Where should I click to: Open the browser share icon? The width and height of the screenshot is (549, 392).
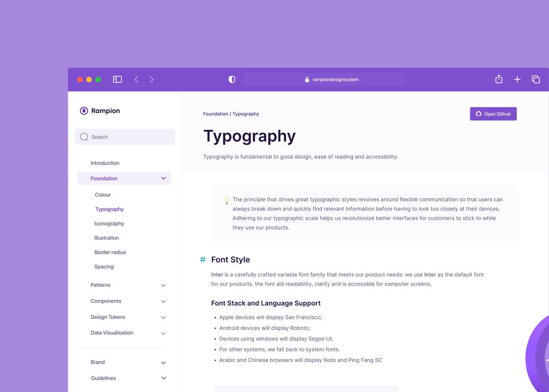tap(499, 79)
